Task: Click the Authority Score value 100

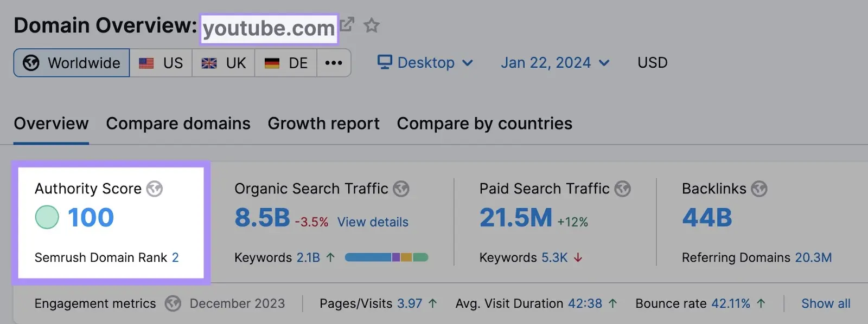Action: 91,217
